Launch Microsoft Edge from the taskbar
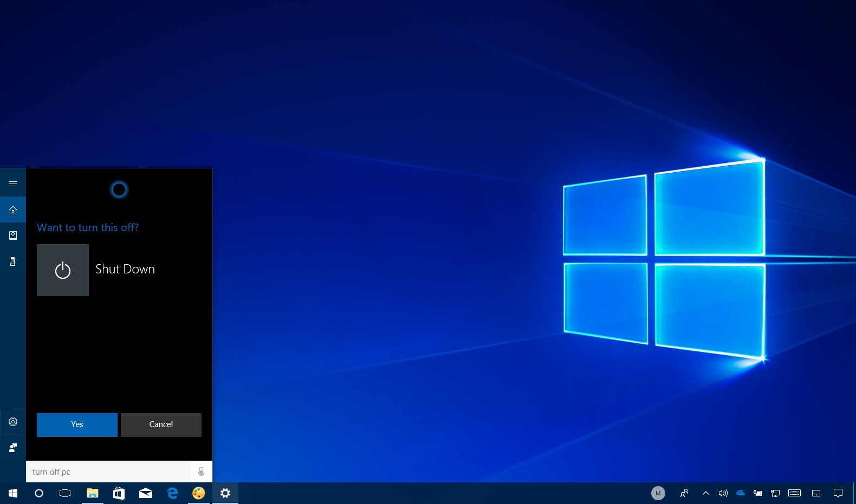This screenshot has height=504, width=856. click(172, 493)
